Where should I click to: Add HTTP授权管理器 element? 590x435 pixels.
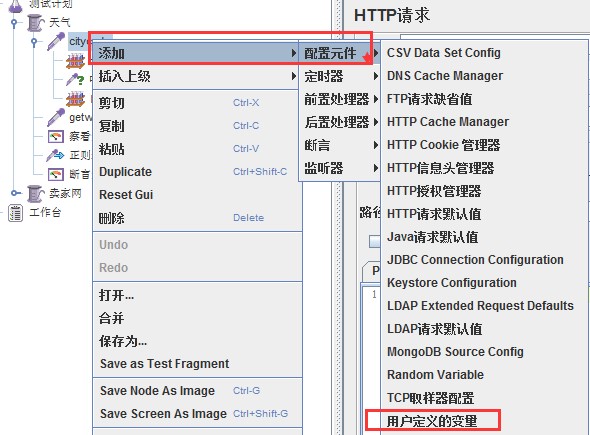coord(484,191)
